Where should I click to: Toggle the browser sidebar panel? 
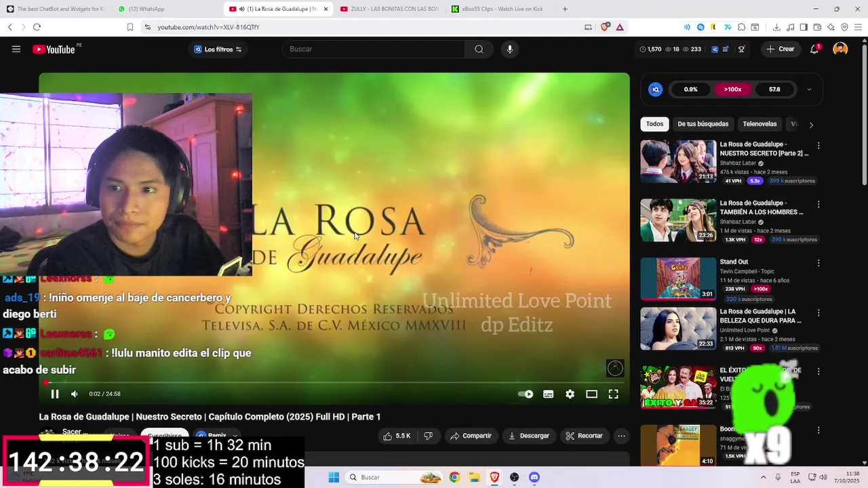tap(804, 27)
